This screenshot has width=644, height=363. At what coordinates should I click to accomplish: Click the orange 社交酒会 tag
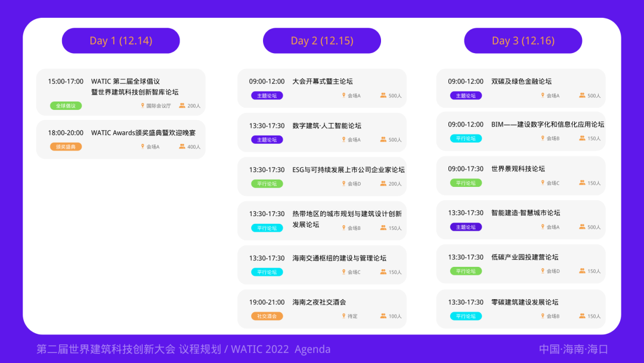coord(267,316)
